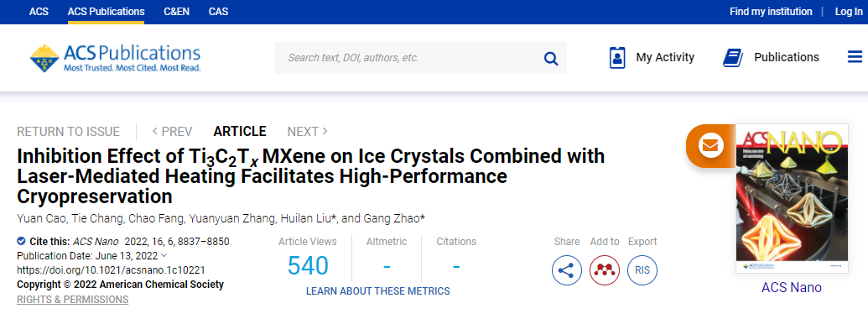Click the magnifier search icon

tap(551, 58)
